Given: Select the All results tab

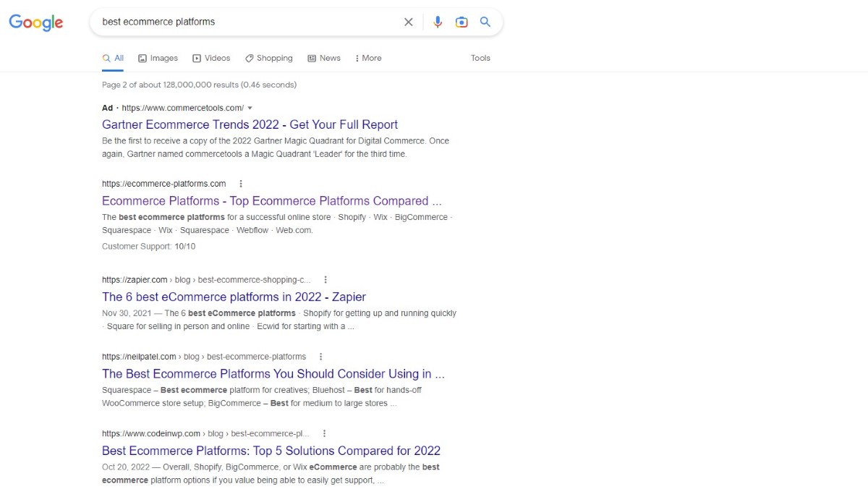Looking at the screenshot, I should [x=113, y=58].
